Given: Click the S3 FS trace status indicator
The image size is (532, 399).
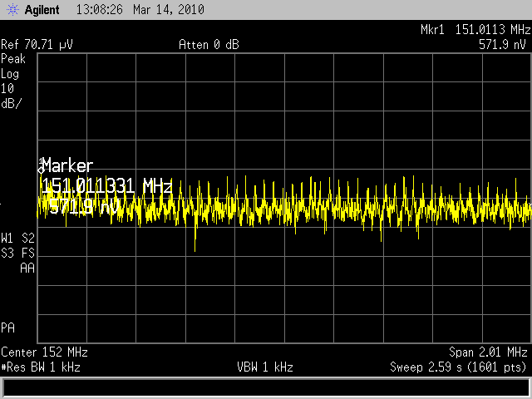Looking at the screenshot, I should 18,253.
